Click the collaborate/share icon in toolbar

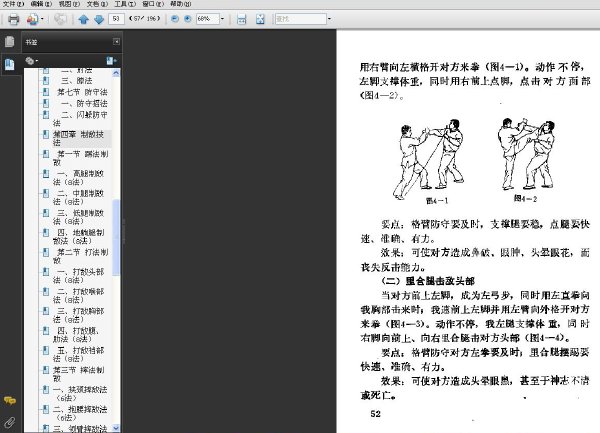coord(32,19)
